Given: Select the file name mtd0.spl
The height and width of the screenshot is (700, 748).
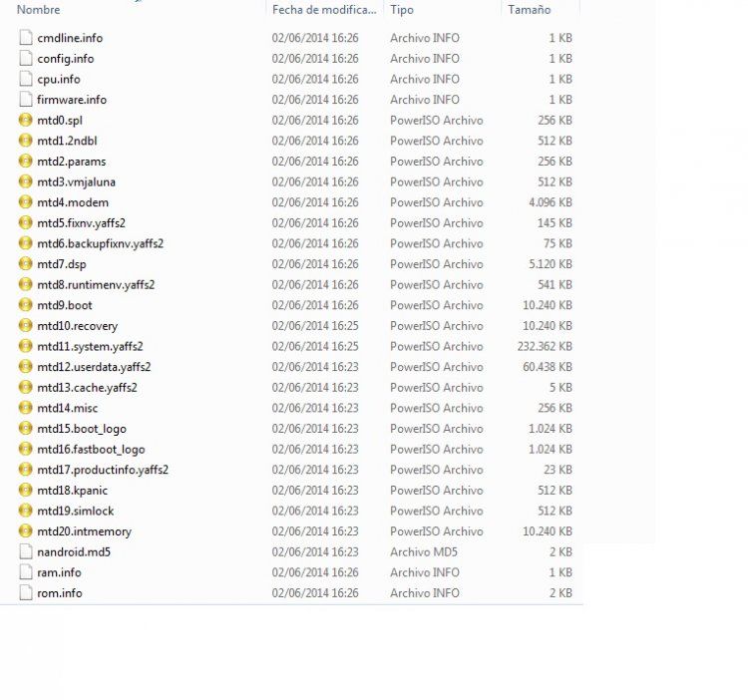Looking at the screenshot, I should (60, 121).
